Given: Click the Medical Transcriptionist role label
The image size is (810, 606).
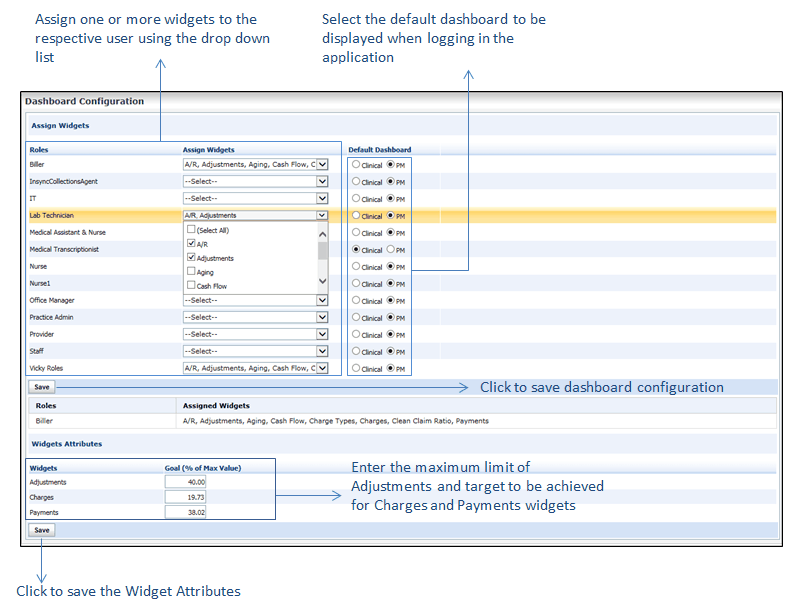Looking at the screenshot, I should tap(64, 249).
